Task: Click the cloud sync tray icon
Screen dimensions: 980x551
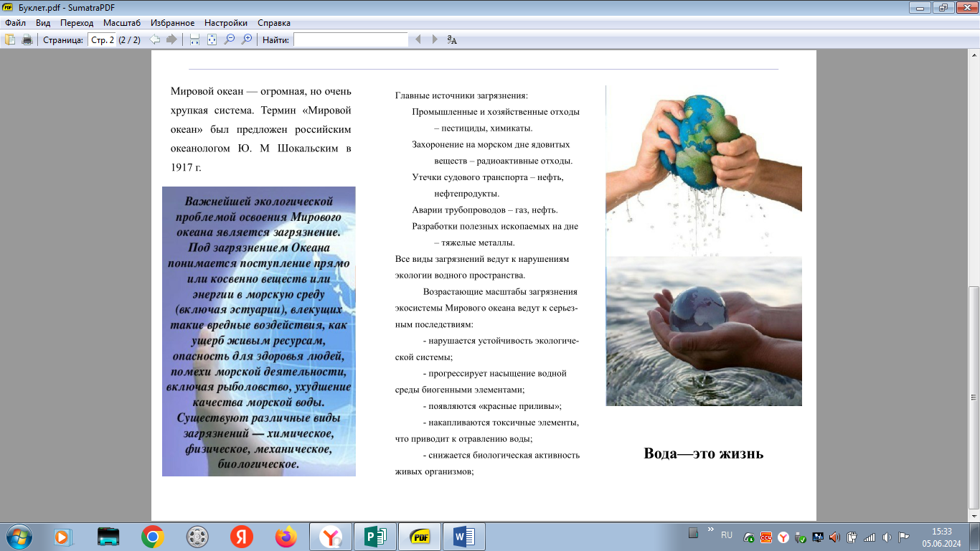Action: [x=749, y=537]
